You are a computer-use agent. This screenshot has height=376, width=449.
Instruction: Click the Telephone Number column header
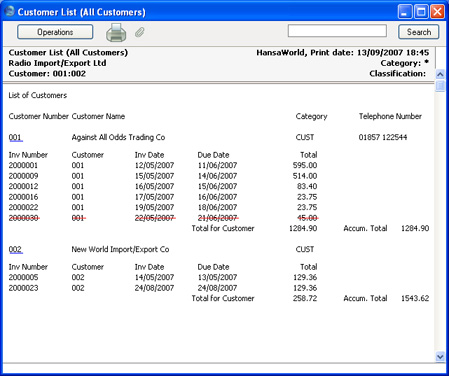[390, 116]
